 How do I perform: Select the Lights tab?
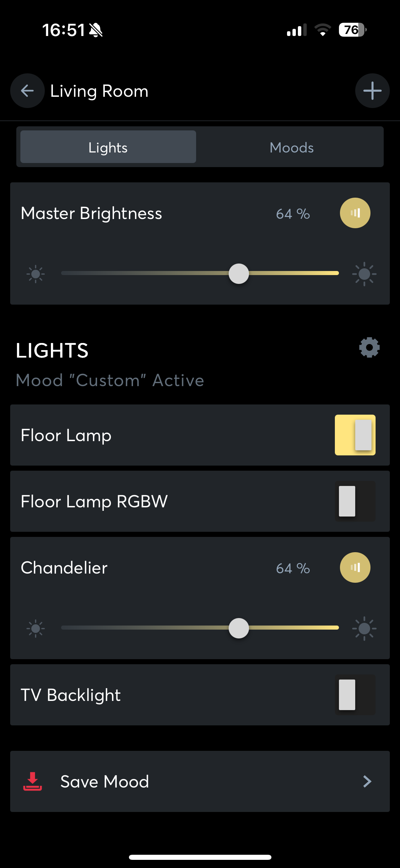tap(108, 147)
